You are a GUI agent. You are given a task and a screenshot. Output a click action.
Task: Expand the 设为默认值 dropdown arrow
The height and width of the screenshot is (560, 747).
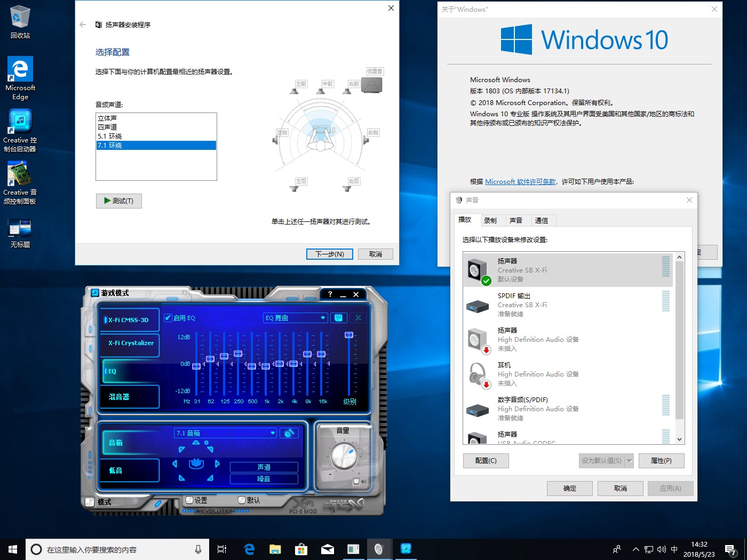tap(629, 461)
